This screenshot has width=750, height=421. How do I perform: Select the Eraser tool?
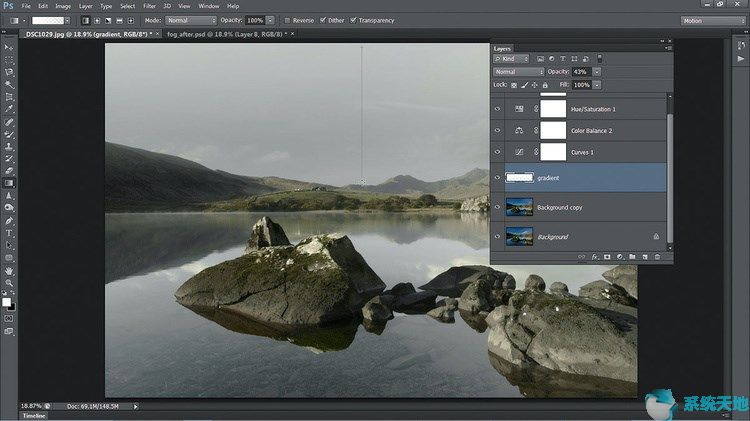point(9,171)
